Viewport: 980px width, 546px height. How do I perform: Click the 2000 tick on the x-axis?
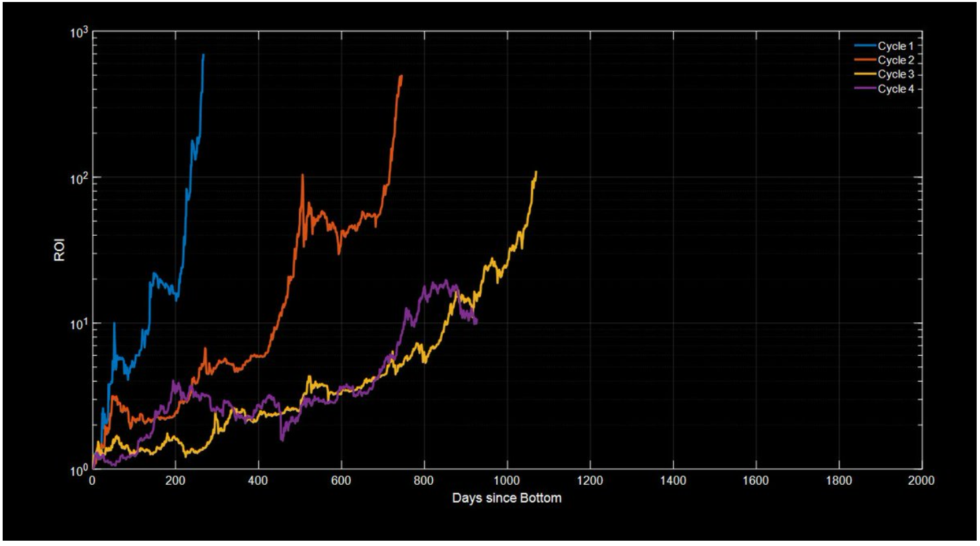(921, 480)
